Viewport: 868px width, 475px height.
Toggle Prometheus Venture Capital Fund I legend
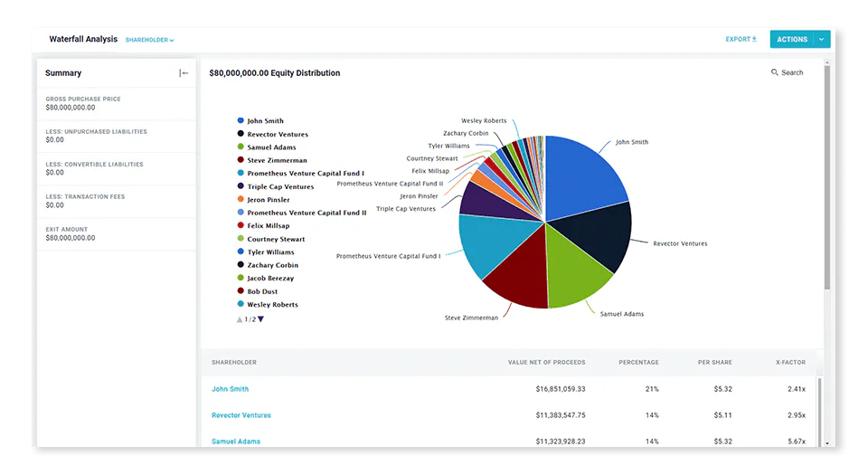[x=300, y=174]
